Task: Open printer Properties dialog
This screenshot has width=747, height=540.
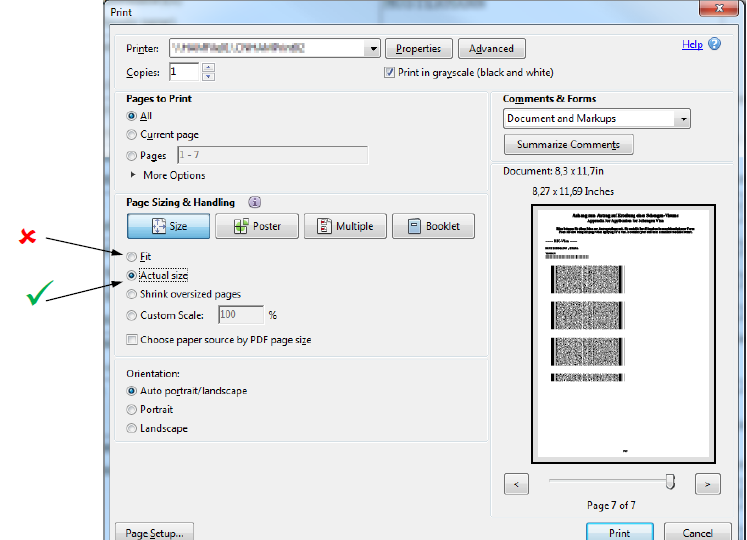Action: pyautogui.click(x=419, y=48)
